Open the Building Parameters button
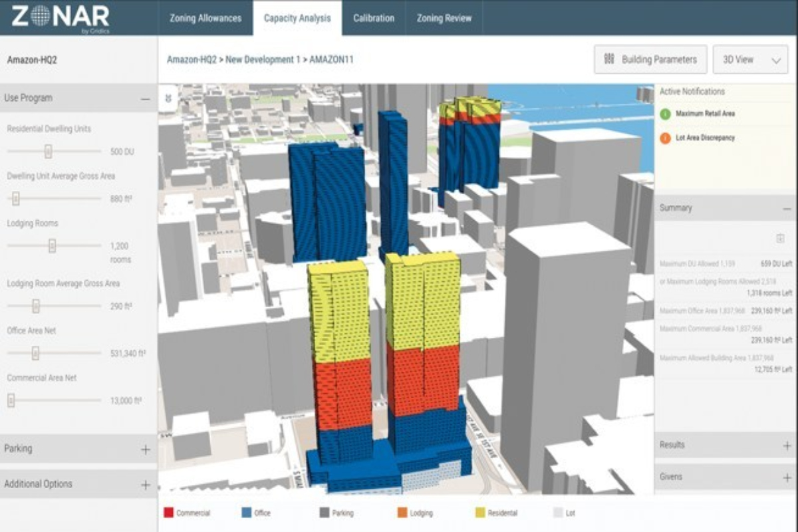 650,59
